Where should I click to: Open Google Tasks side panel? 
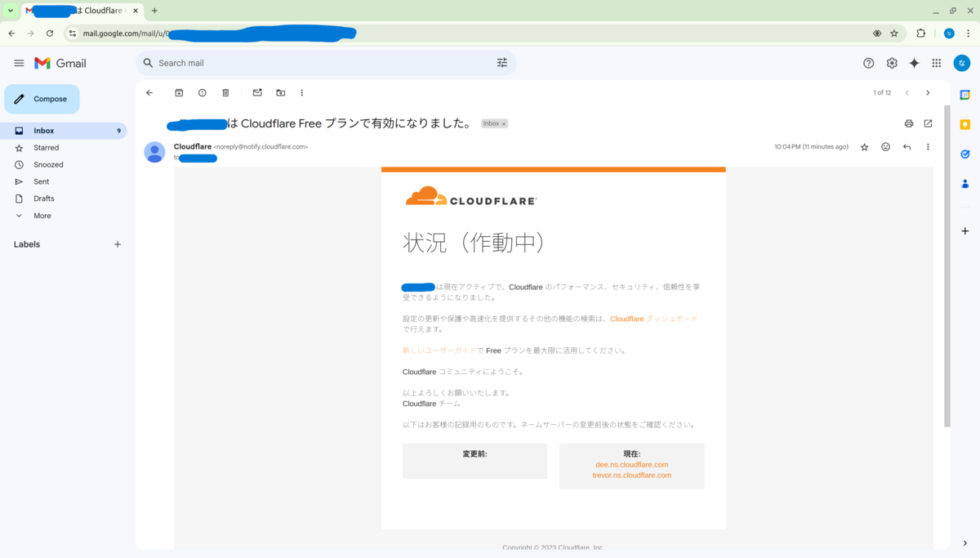tap(965, 154)
